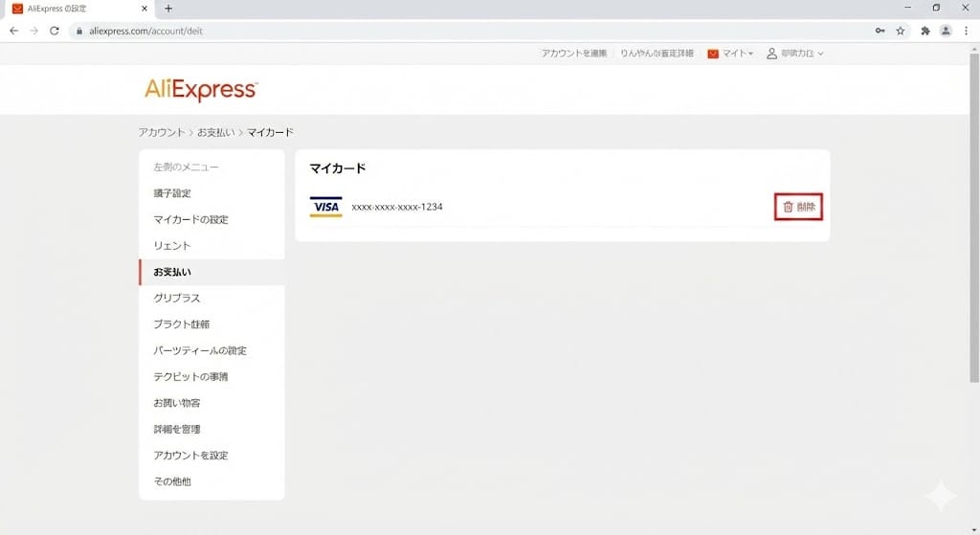Image resolution: width=980 pixels, height=535 pixels.
Task: Minimize the Chrome window
Action: point(907,8)
